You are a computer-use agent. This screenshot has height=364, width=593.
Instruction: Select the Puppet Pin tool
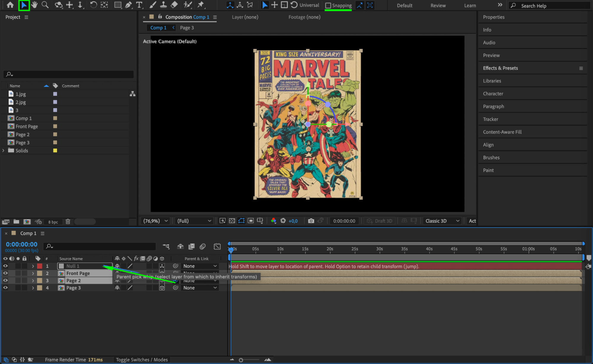(201, 5)
